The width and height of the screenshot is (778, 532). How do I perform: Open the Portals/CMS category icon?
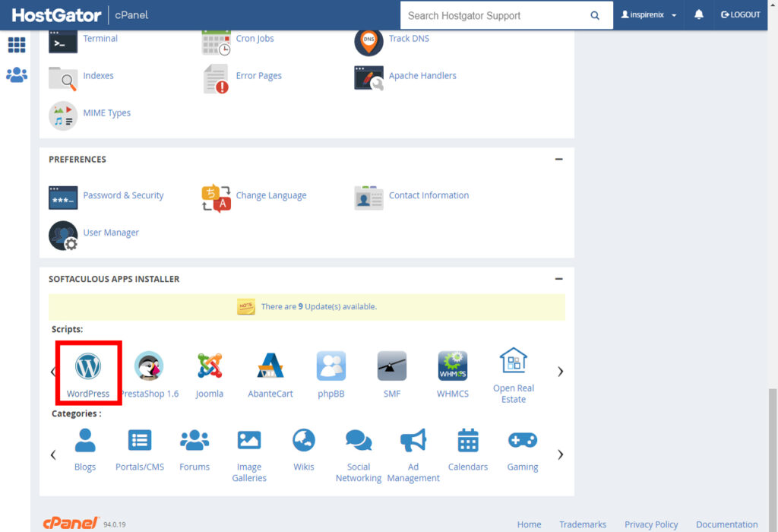coord(140,440)
